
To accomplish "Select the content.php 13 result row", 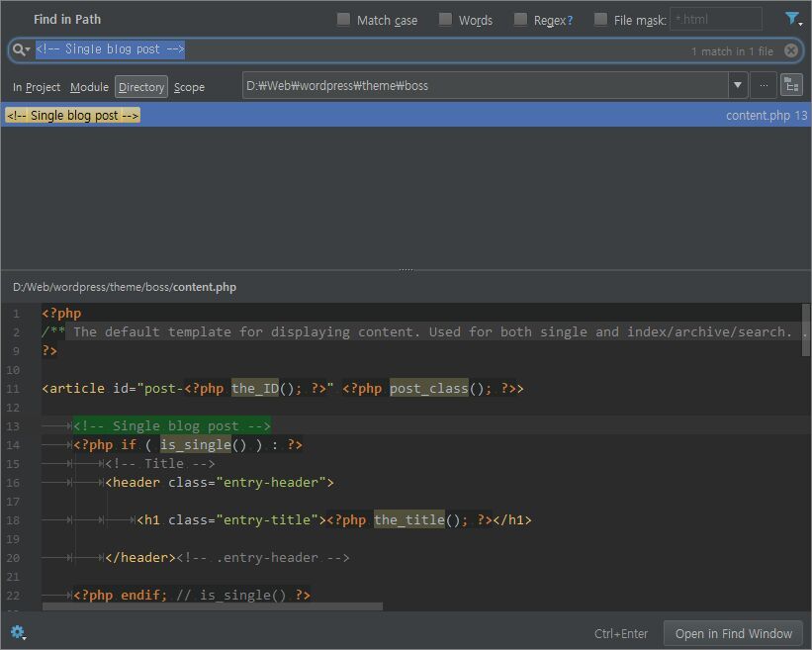I will pyautogui.click(x=406, y=115).
